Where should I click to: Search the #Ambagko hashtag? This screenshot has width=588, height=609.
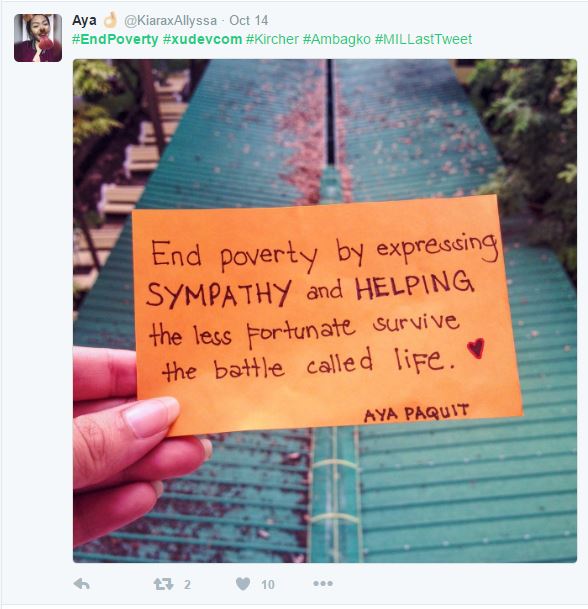(337, 39)
